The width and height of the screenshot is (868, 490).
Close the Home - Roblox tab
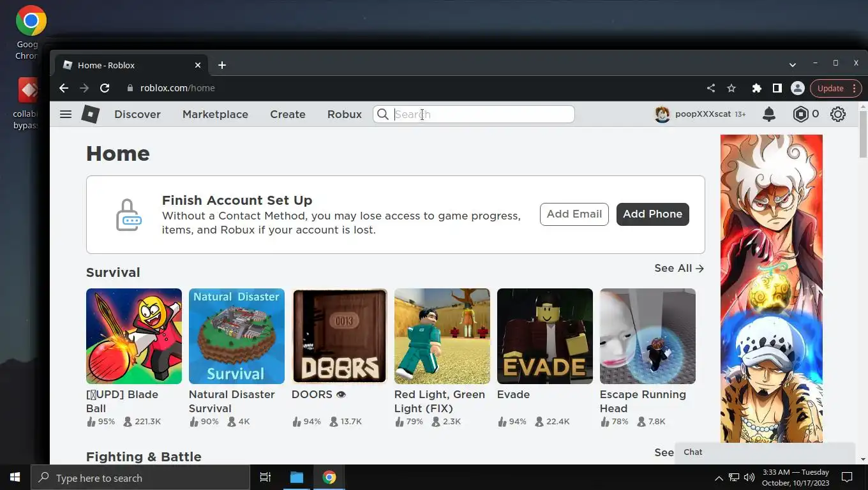[x=197, y=65]
